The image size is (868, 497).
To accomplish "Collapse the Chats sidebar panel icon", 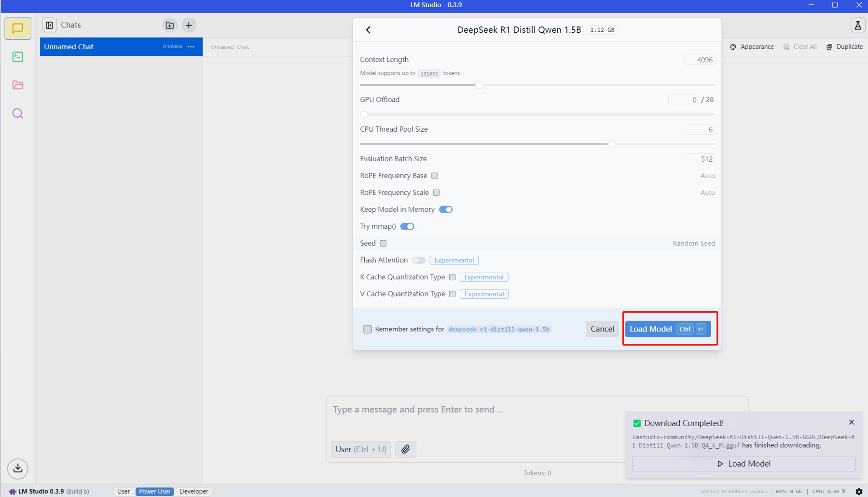I will point(50,25).
